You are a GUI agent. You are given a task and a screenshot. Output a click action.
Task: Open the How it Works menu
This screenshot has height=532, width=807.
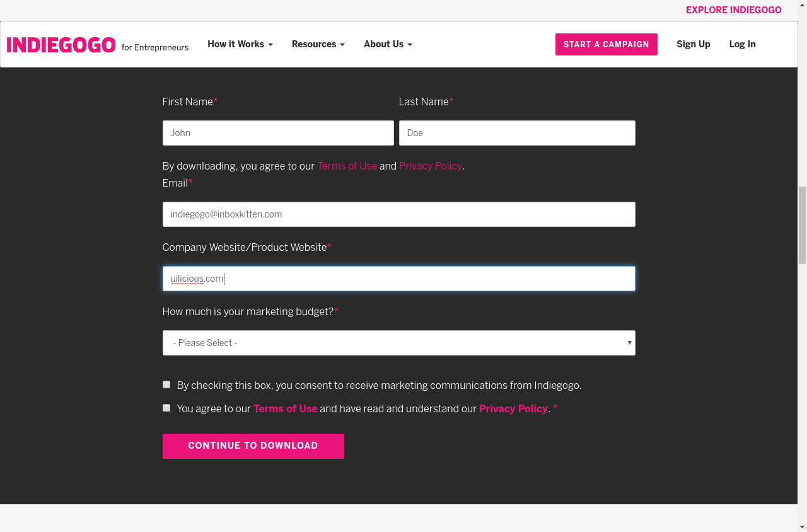240,44
